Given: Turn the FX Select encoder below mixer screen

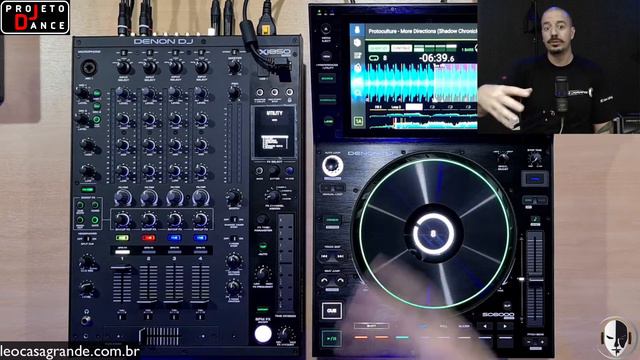Looking at the screenshot, I should pyautogui.click(x=274, y=171).
